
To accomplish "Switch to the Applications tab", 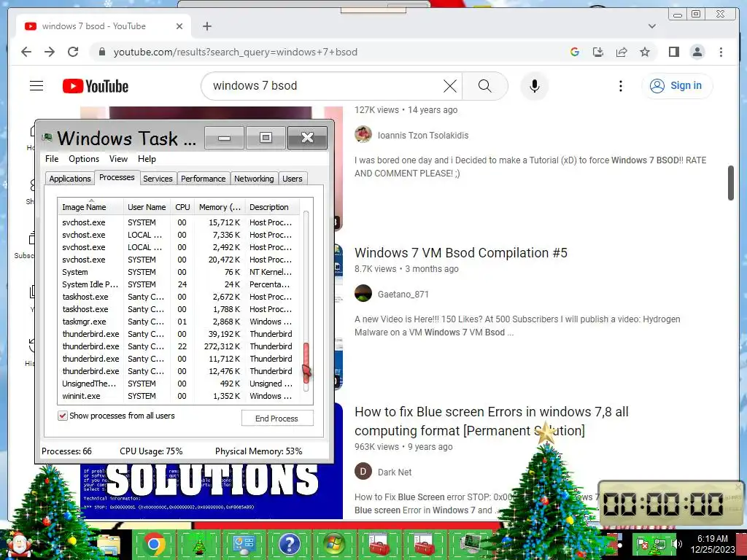I will (x=70, y=179).
